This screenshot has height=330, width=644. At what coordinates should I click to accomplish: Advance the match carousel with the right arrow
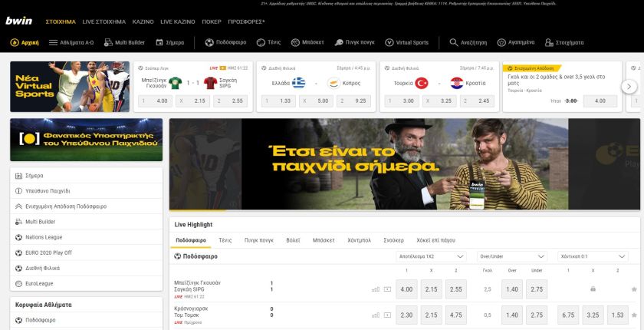629,86
